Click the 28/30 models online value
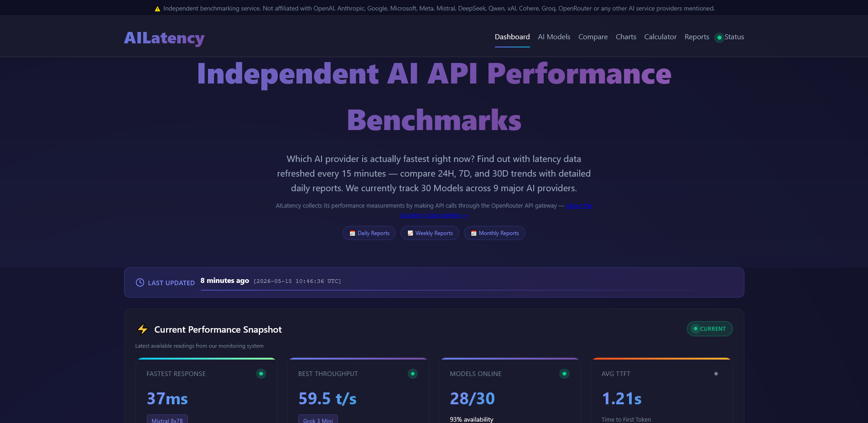The width and height of the screenshot is (868, 423). coord(473,398)
